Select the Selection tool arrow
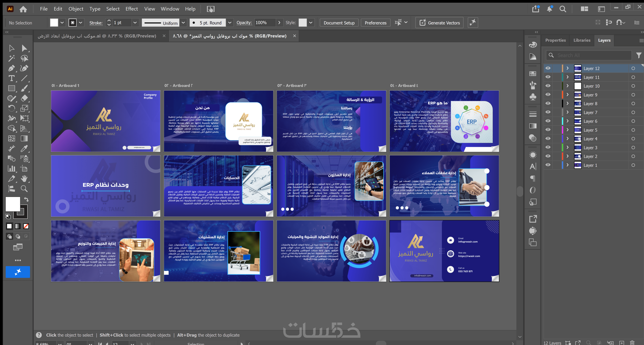The width and height of the screenshot is (644, 345). [x=12, y=48]
